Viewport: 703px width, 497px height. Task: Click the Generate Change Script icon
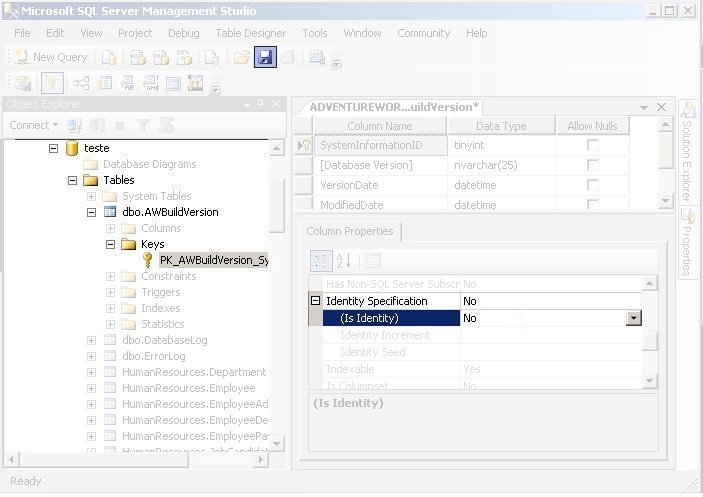click(x=23, y=83)
